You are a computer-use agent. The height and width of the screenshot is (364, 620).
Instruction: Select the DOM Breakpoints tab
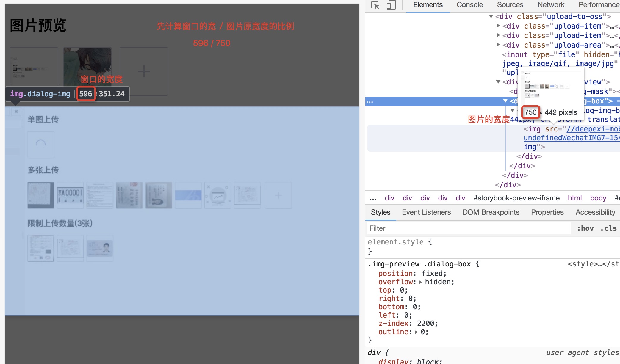490,212
